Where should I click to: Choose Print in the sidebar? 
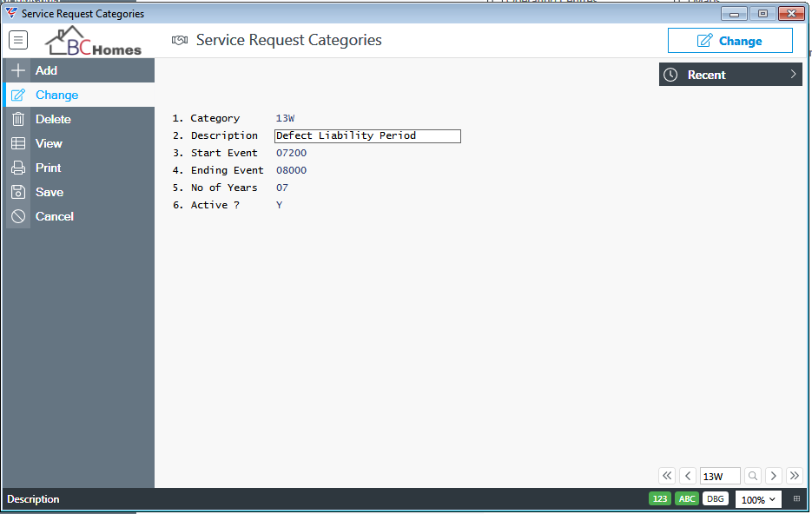[48, 168]
